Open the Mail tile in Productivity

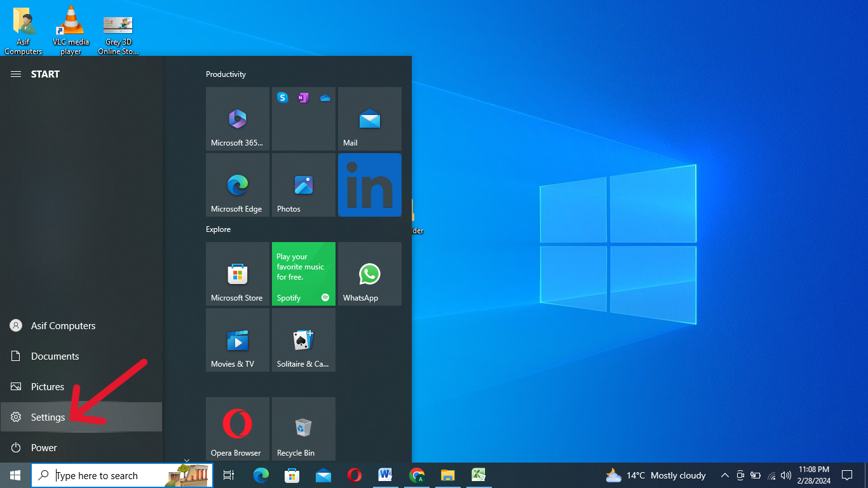(x=370, y=119)
